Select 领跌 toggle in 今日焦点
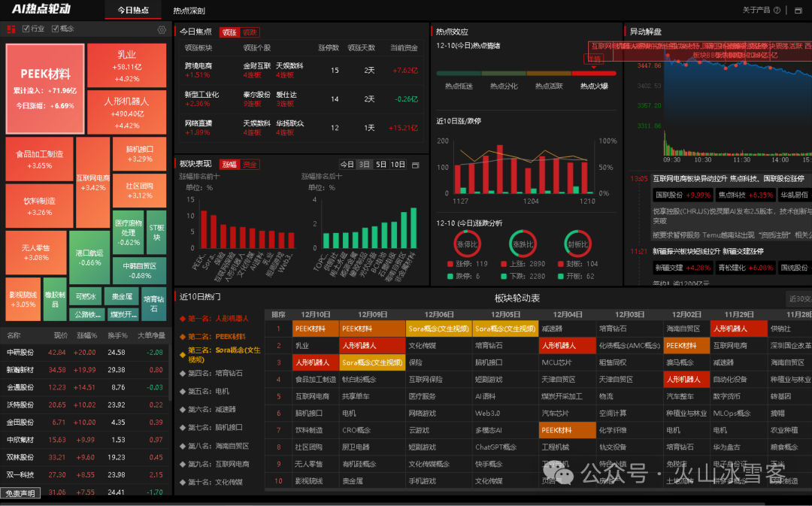 click(x=250, y=32)
